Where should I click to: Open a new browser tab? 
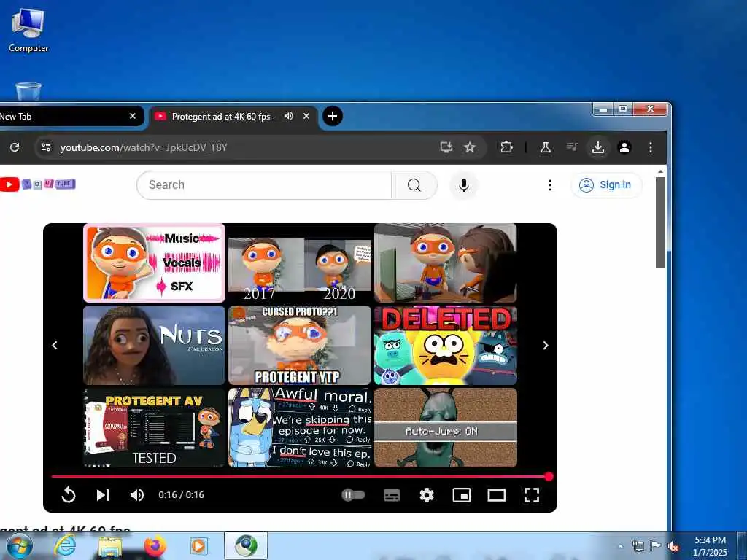pyautogui.click(x=333, y=116)
